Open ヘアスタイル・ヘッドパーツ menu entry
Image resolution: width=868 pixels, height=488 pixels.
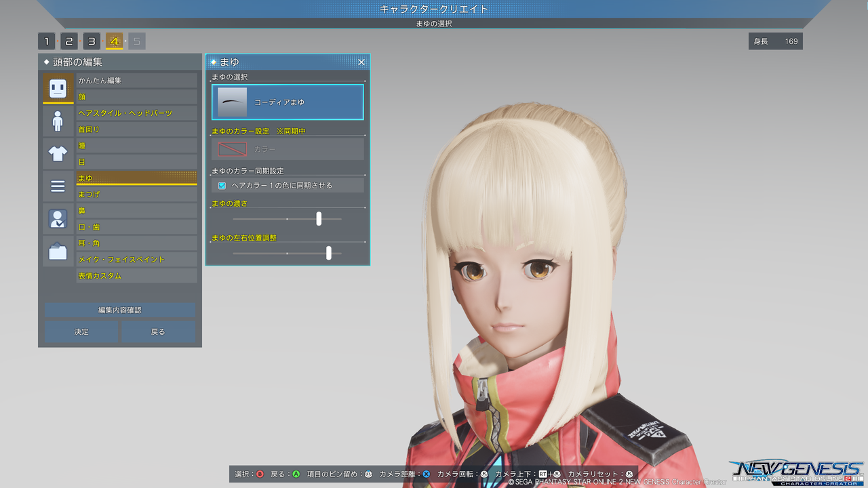click(x=137, y=113)
